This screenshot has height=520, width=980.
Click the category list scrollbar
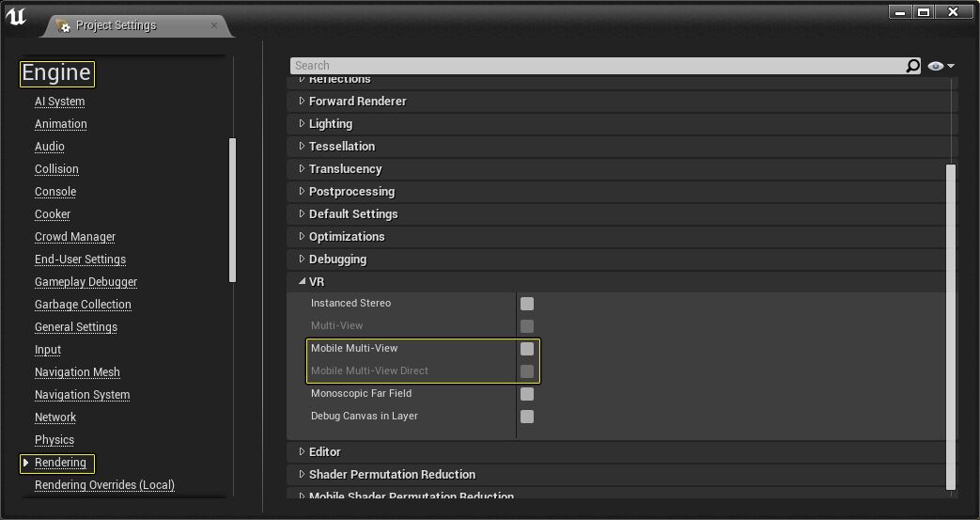(x=232, y=210)
